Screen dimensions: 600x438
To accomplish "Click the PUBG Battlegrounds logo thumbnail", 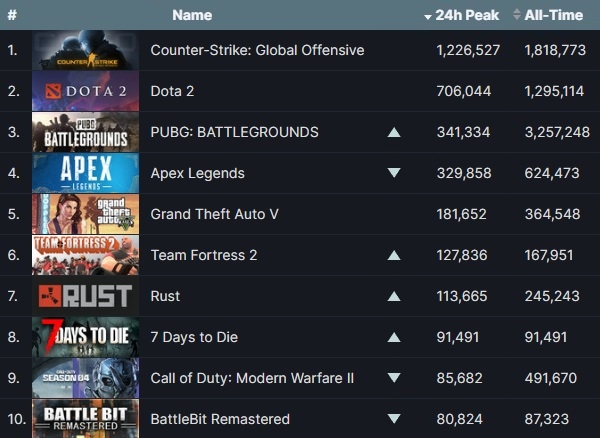I will tap(84, 132).
